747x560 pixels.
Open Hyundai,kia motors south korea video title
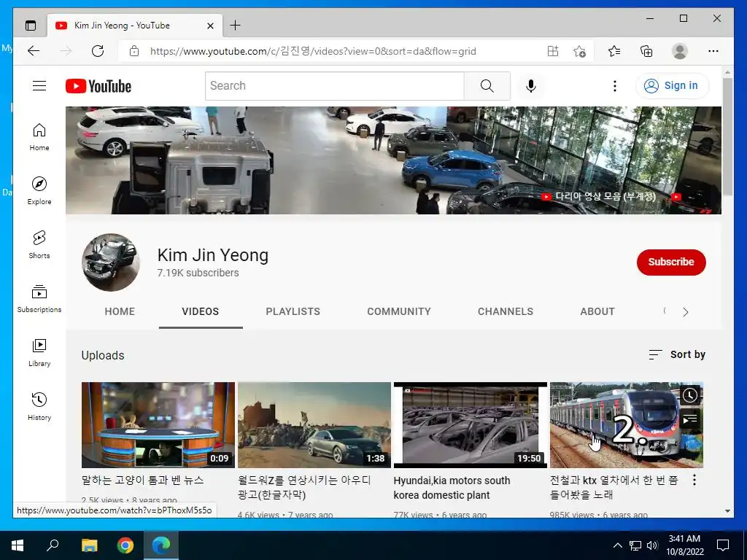452,488
